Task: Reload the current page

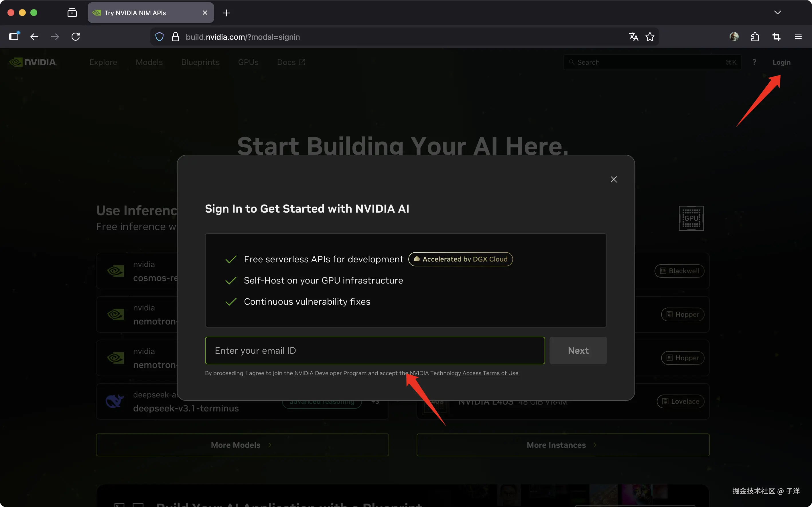Action: 76,37
